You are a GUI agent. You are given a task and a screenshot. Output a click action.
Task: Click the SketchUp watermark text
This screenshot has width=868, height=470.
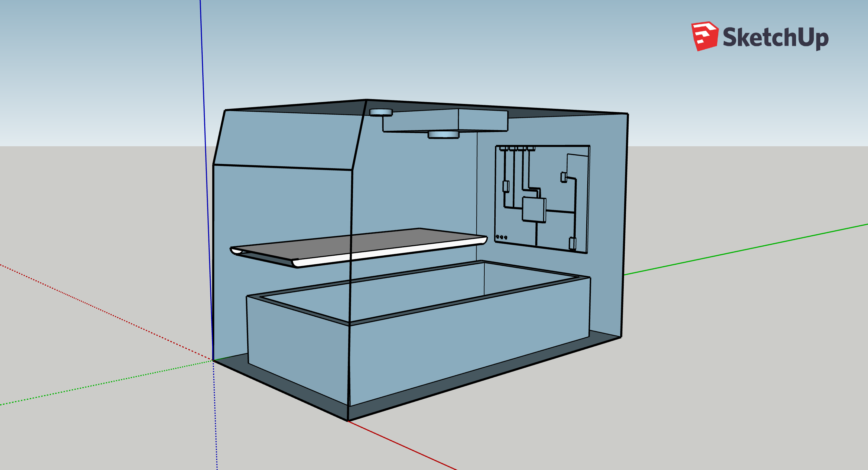(775, 38)
